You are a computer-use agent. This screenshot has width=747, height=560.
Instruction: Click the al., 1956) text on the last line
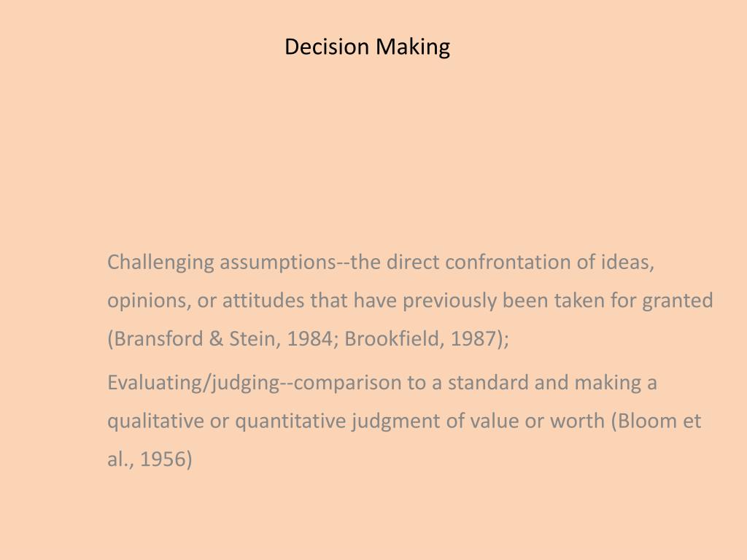[x=150, y=459]
